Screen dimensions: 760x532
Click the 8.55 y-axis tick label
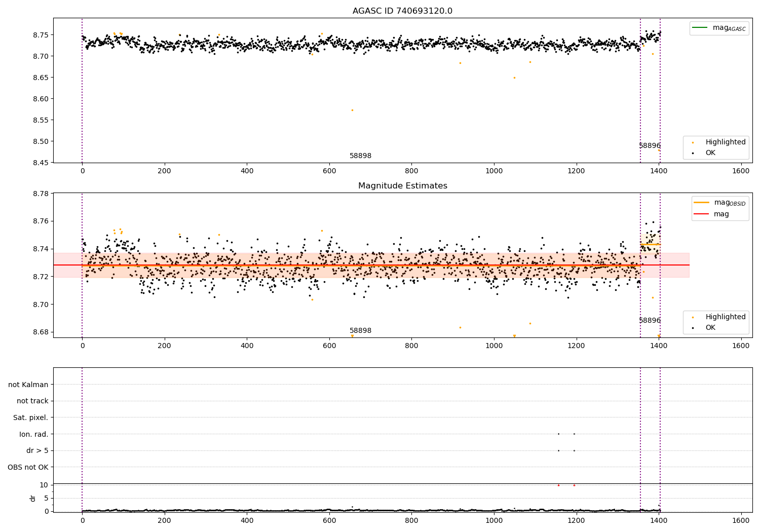pyautogui.click(x=40, y=120)
